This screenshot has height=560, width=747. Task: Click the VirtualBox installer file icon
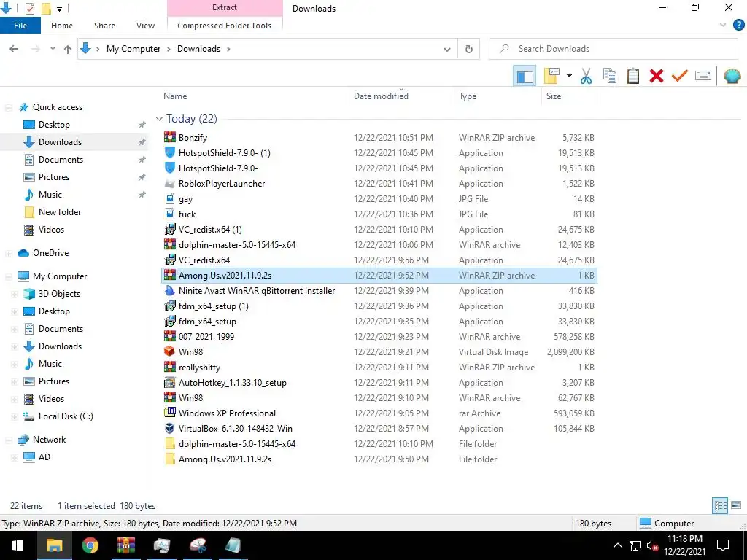pyautogui.click(x=169, y=429)
